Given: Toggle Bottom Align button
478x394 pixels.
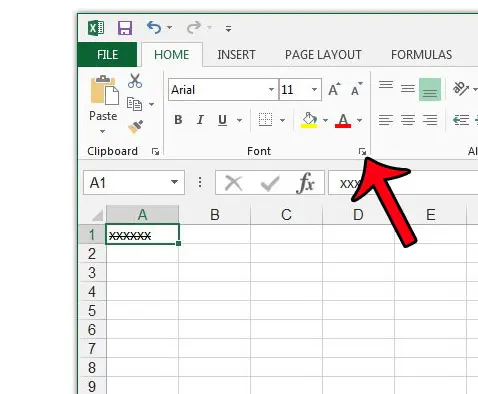Looking at the screenshot, I should [430, 89].
